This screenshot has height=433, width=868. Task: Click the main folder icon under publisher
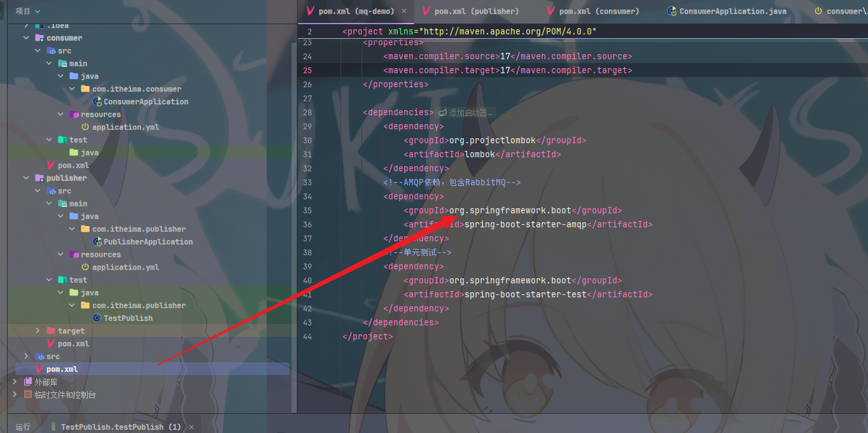click(62, 204)
